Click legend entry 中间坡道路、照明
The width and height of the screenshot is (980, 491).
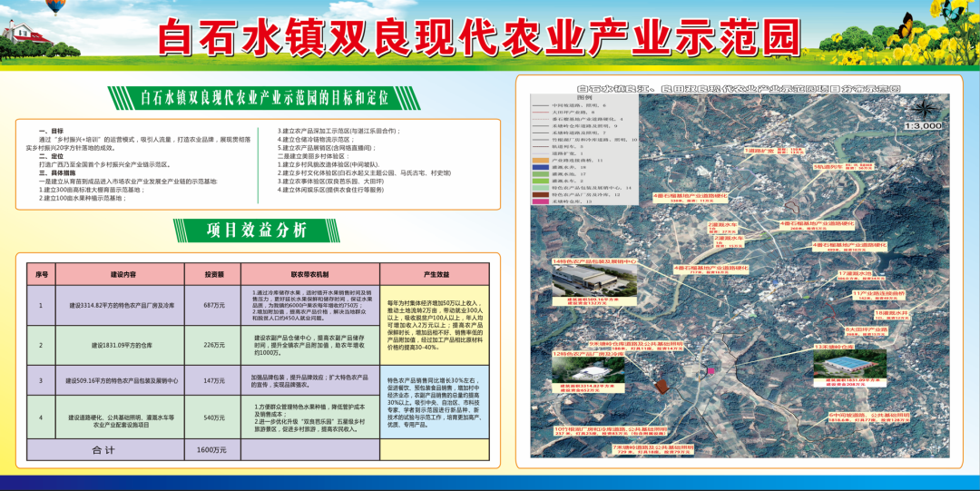point(578,105)
